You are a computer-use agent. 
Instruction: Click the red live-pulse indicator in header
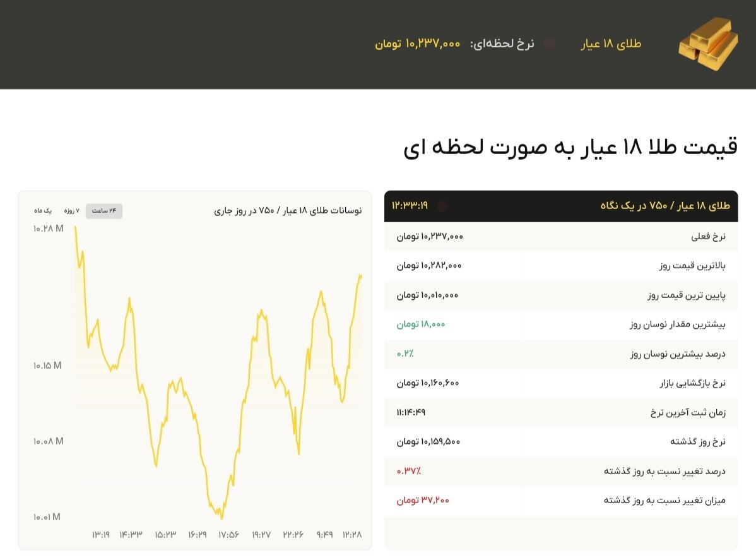coord(550,44)
